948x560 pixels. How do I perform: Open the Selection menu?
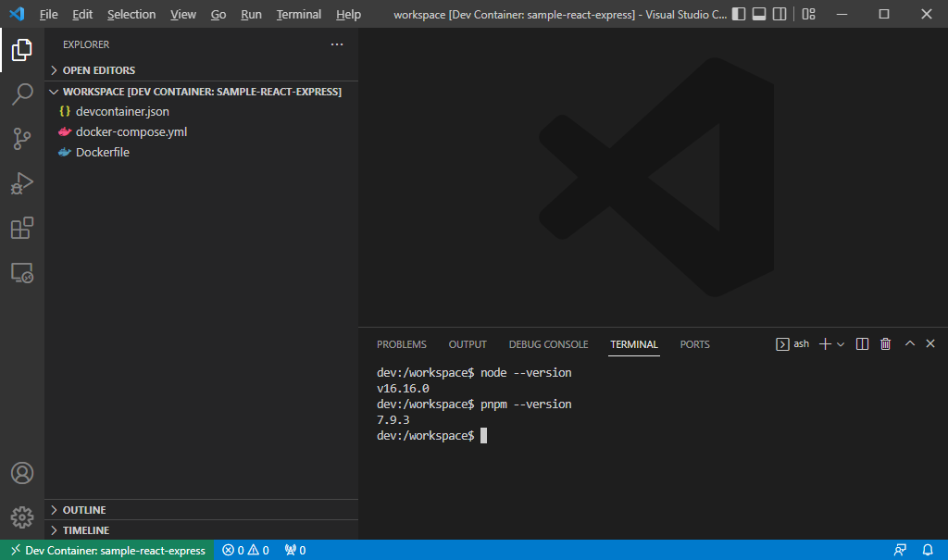point(131,14)
